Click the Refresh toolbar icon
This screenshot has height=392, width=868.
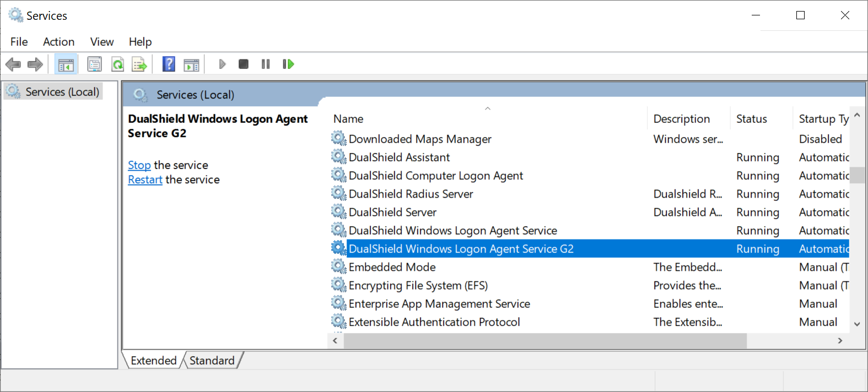point(117,64)
